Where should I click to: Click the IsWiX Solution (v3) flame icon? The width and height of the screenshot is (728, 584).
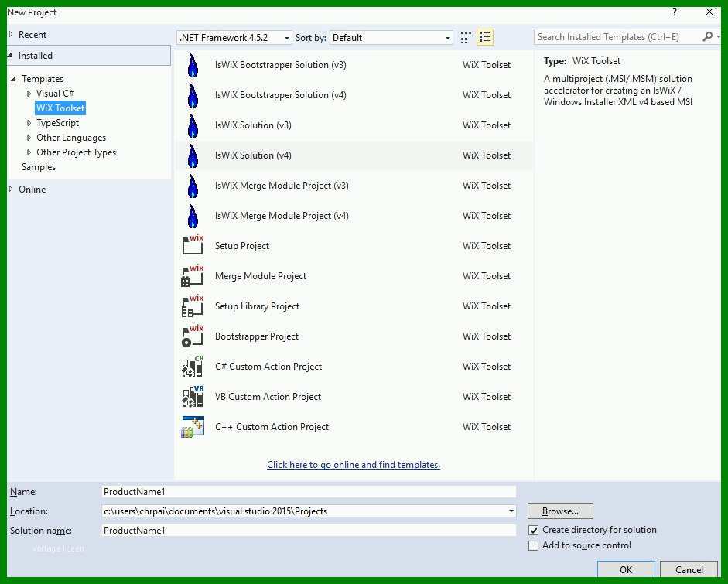(193, 125)
